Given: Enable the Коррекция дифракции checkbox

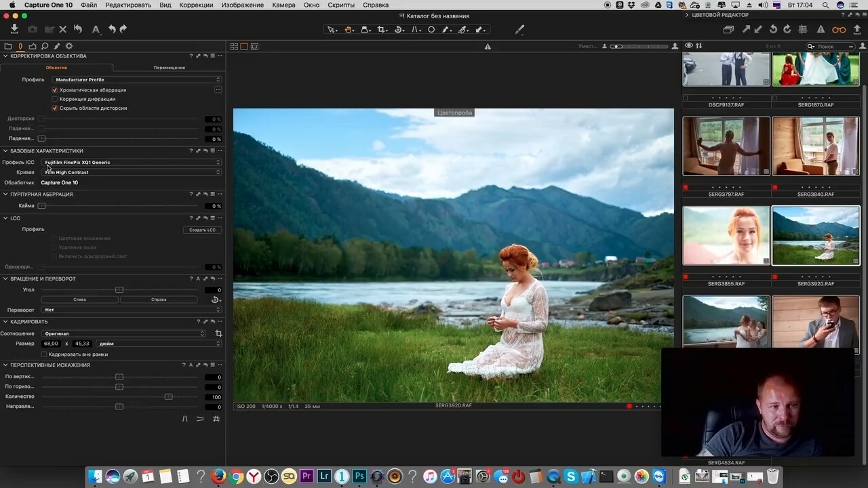Looking at the screenshot, I should pos(55,99).
